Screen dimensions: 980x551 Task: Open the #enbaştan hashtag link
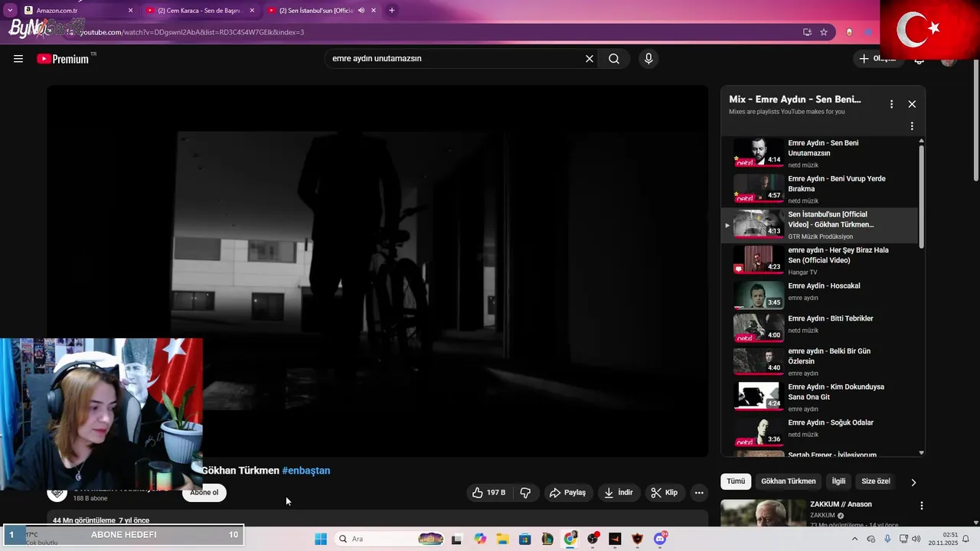[306, 471]
